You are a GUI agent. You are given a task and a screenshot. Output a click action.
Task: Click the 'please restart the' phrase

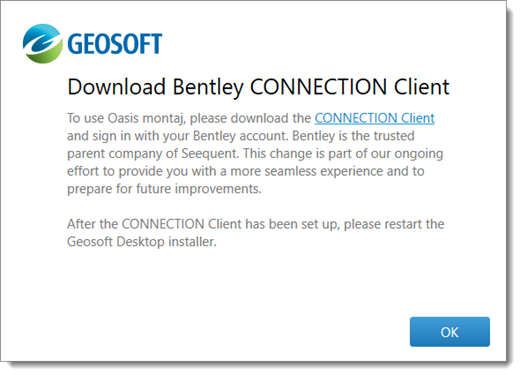coord(394,224)
